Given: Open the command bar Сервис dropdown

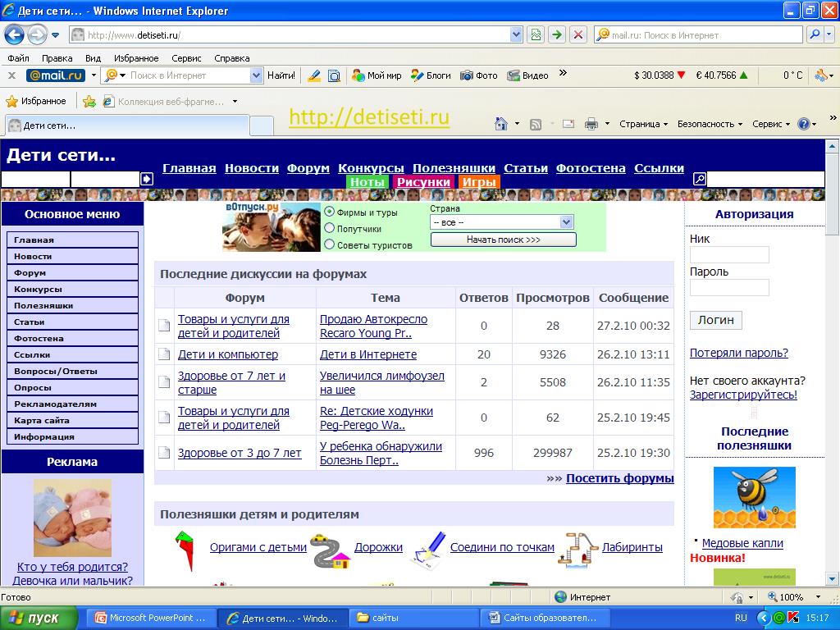Looking at the screenshot, I should [x=771, y=125].
